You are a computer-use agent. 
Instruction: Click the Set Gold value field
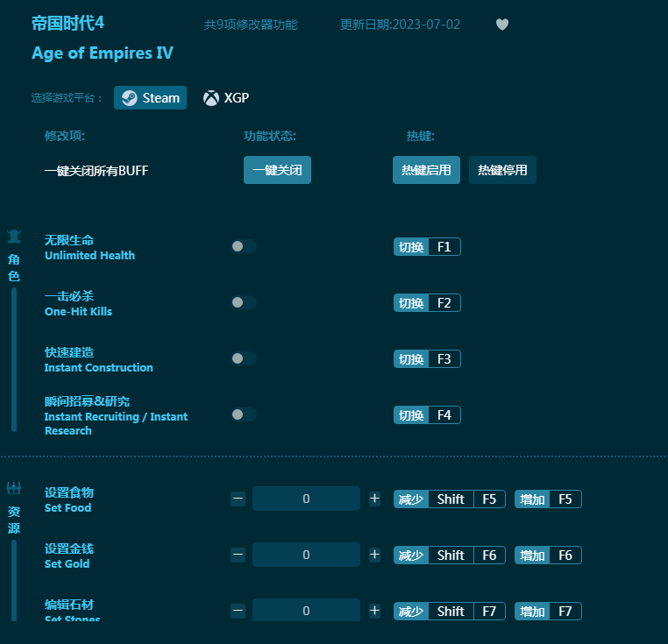click(x=306, y=555)
